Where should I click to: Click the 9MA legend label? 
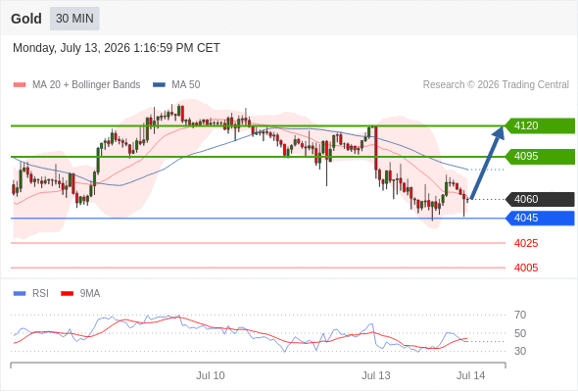(x=90, y=294)
